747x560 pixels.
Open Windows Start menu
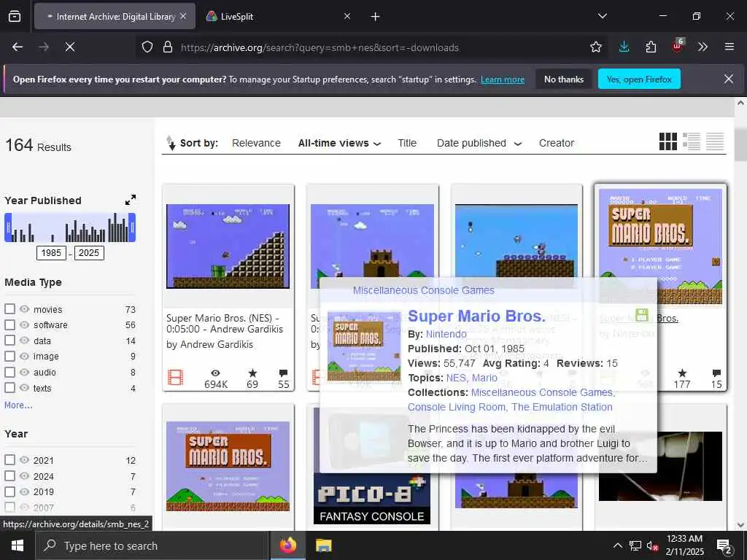18,545
